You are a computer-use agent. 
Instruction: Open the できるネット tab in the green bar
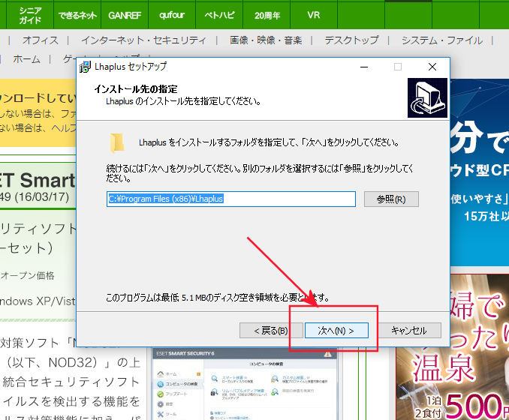(77, 15)
